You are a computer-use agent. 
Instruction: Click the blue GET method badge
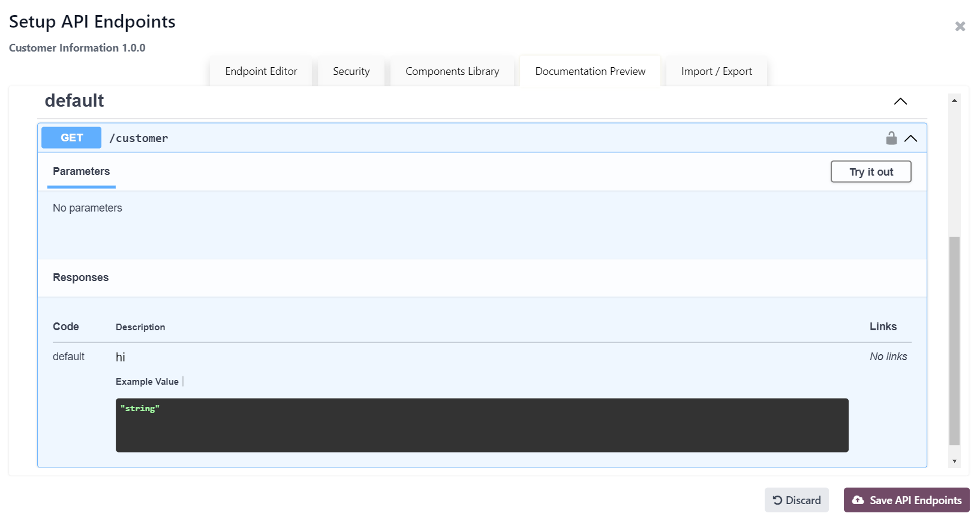coord(71,138)
